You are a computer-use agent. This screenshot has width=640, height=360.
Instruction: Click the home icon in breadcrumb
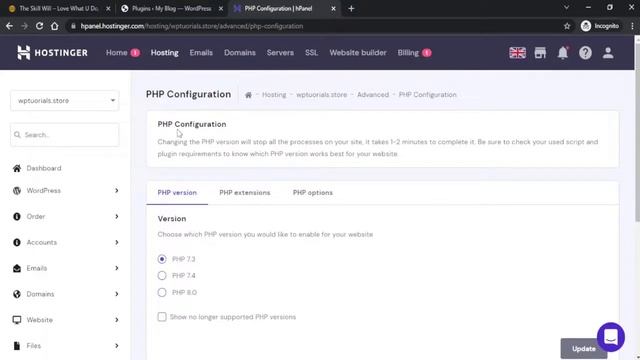click(248, 95)
